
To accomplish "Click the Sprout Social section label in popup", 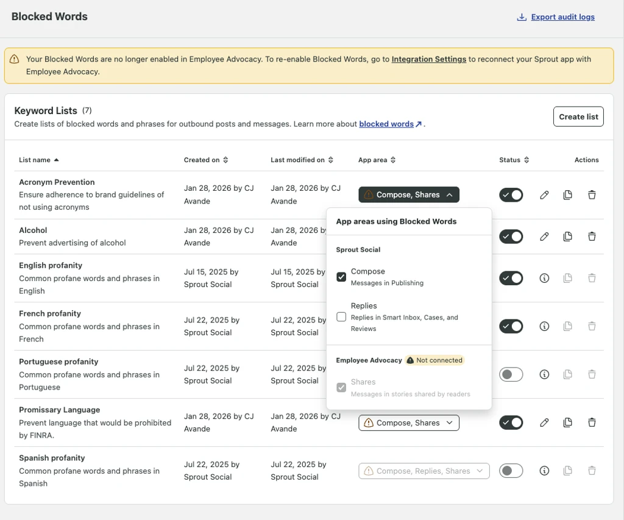I will 358,250.
